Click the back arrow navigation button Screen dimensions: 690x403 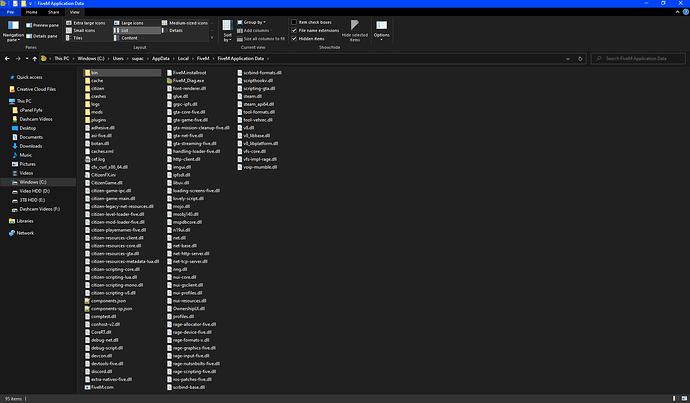(x=7, y=59)
